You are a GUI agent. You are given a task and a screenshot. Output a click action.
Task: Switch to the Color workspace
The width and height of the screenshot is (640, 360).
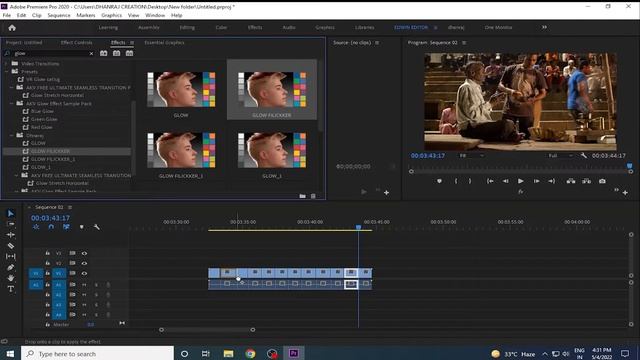pyautogui.click(x=221, y=27)
